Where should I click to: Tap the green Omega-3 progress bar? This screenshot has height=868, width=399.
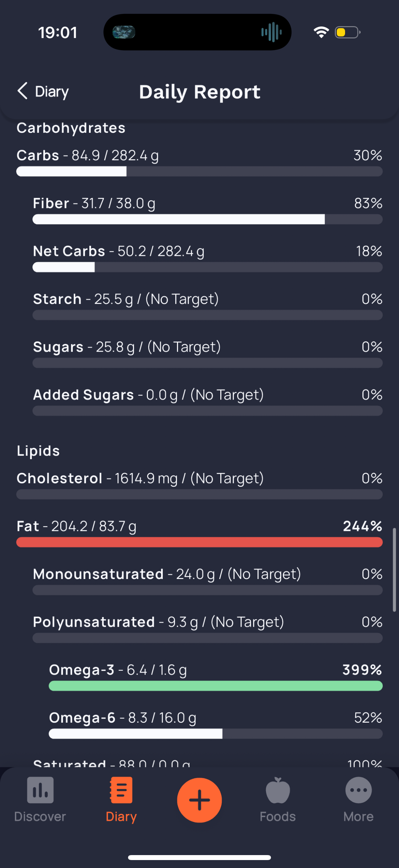(215, 686)
